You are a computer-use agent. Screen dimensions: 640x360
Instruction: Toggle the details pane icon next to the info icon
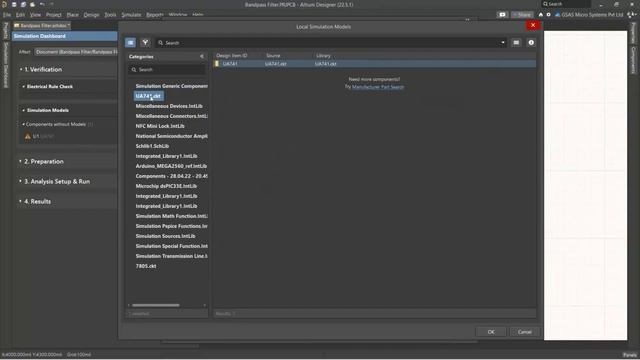click(x=516, y=42)
